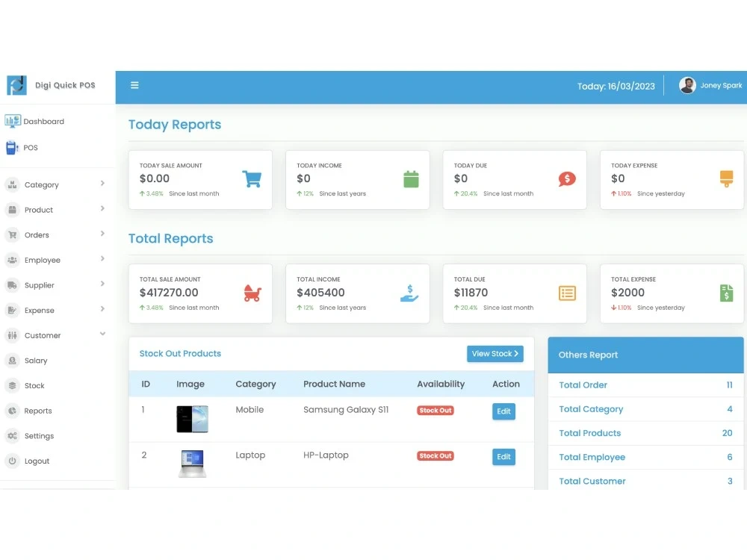Click the Product box icon
The image size is (747, 560).
click(x=13, y=210)
